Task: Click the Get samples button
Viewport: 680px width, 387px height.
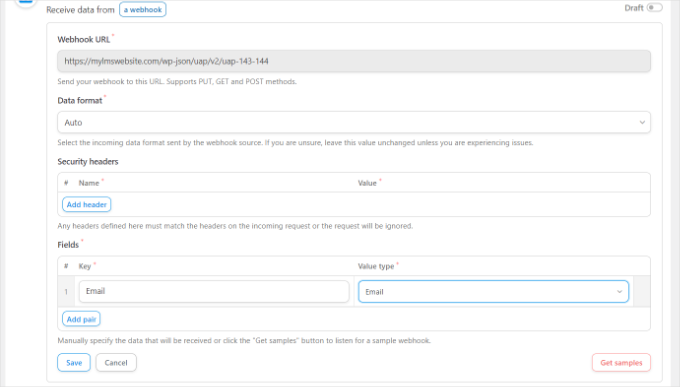Action: (x=621, y=363)
